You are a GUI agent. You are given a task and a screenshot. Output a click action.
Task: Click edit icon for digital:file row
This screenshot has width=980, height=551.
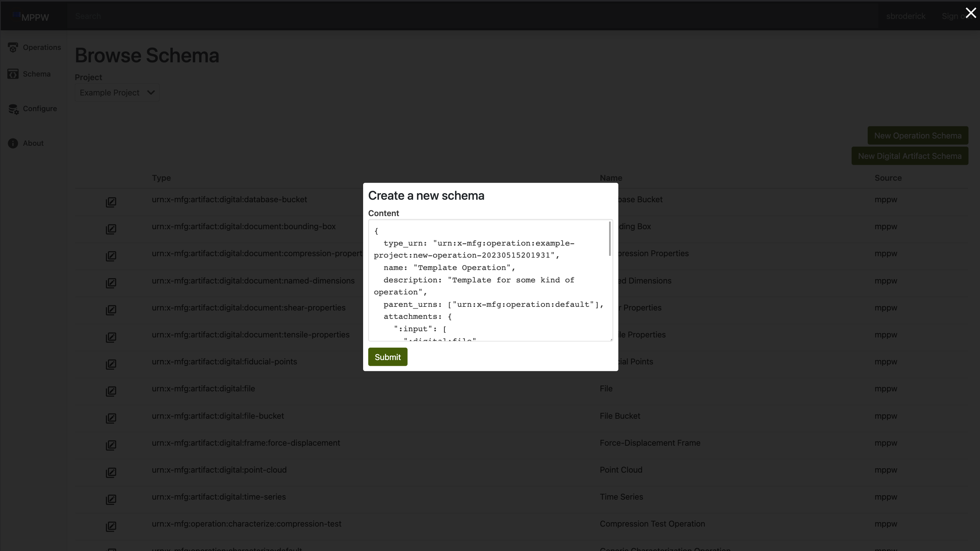(111, 391)
